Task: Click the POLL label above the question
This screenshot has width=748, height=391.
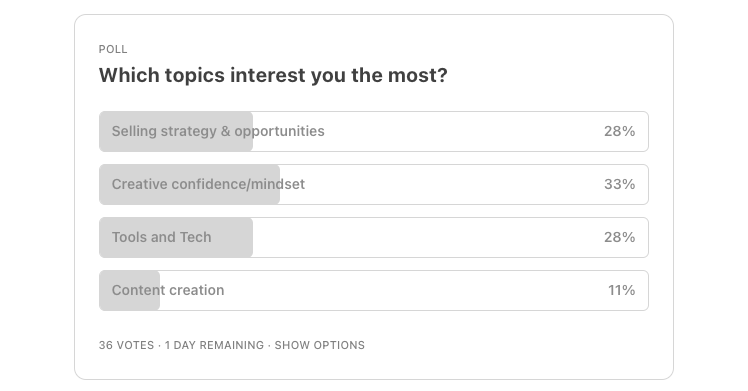Action: (x=113, y=49)
